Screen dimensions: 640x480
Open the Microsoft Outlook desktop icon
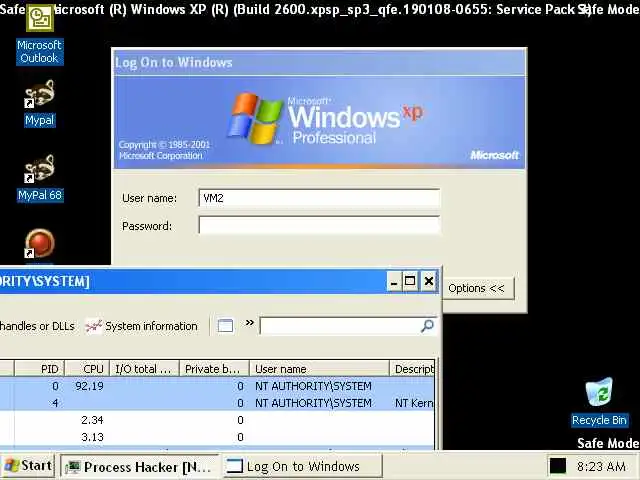pos(40,34)
